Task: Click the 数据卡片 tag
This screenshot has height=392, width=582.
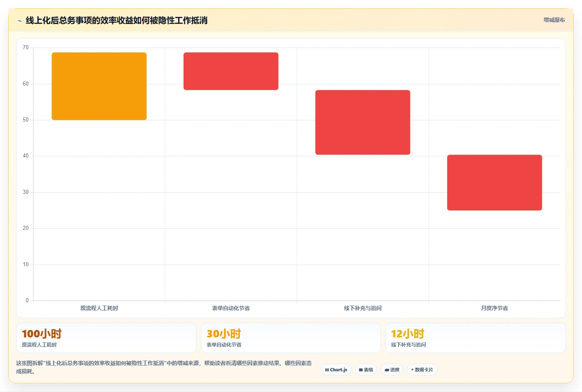Action: (422, 370)
